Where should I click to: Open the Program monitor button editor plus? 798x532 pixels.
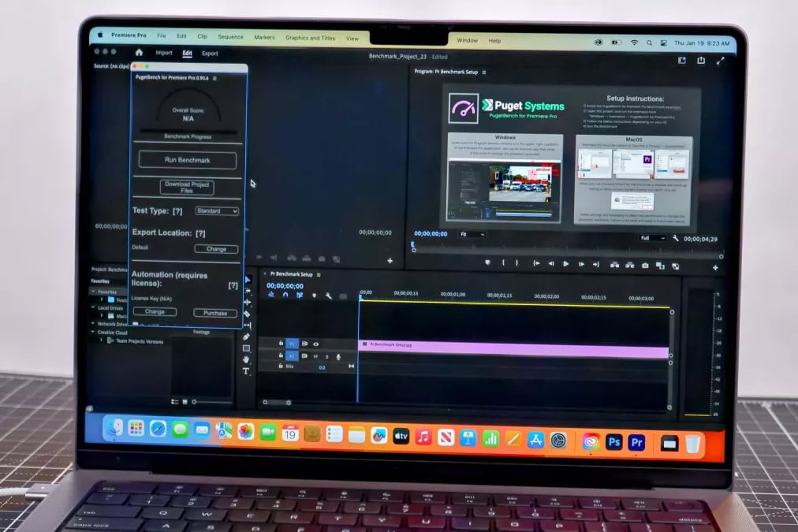(x=715, y=267)
